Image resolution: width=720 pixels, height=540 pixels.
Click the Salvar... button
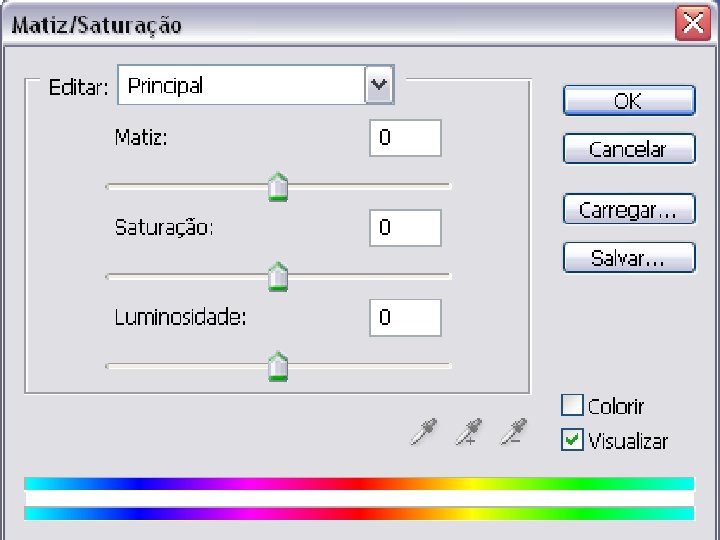click(628, 258)
